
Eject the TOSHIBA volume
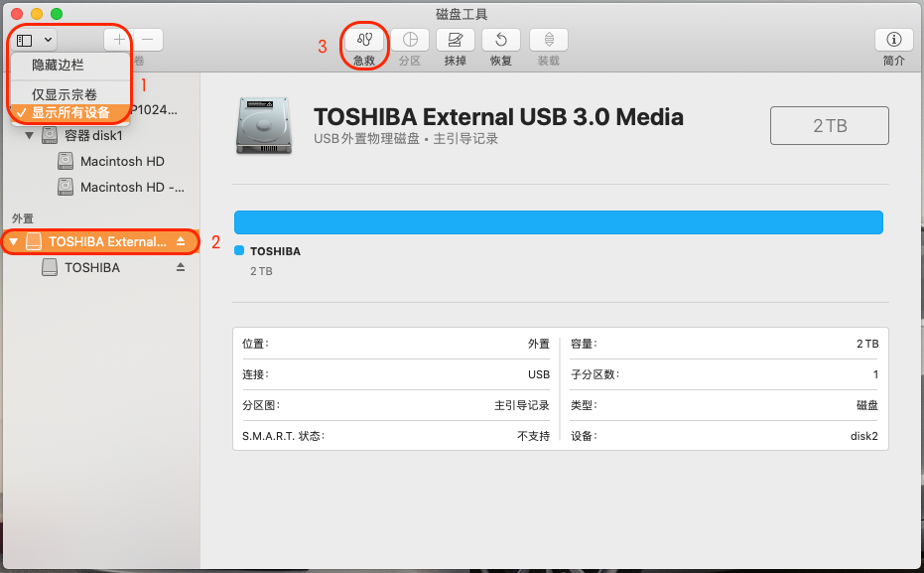pyautogui.click(x=181, y=267)
